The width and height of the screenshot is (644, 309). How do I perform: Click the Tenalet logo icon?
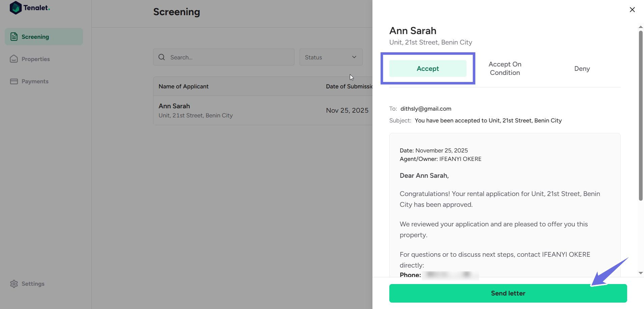click(16, 8)
